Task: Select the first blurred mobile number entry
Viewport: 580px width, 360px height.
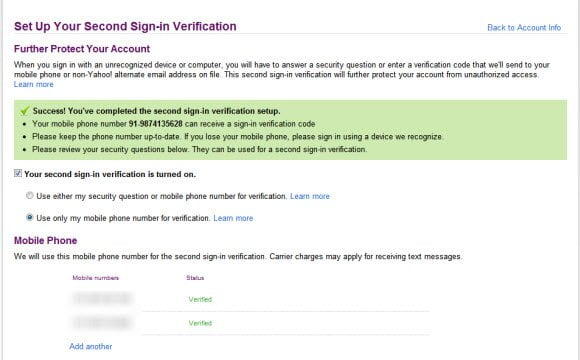Action: click(101, 298)
